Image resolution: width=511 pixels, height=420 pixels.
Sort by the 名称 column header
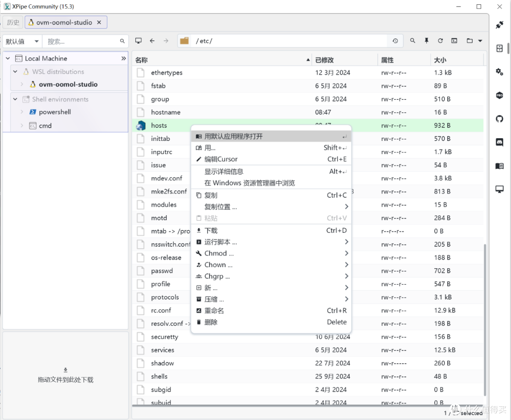222,60
